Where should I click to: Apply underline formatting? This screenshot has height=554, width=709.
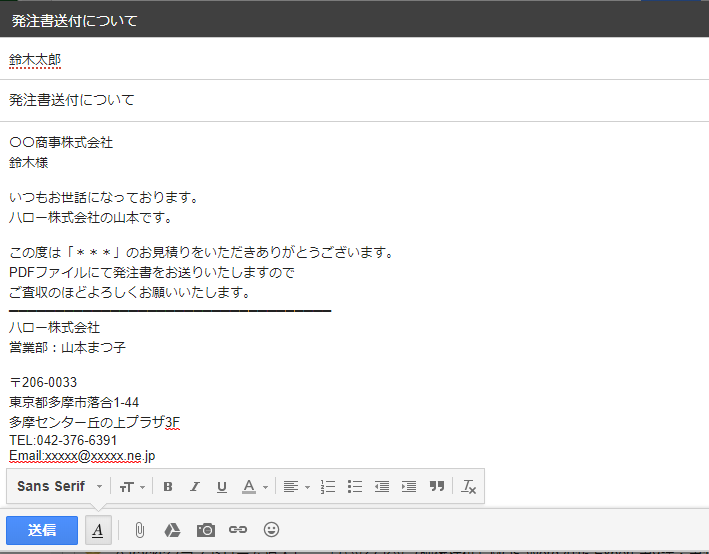click(x=222, y=487)
